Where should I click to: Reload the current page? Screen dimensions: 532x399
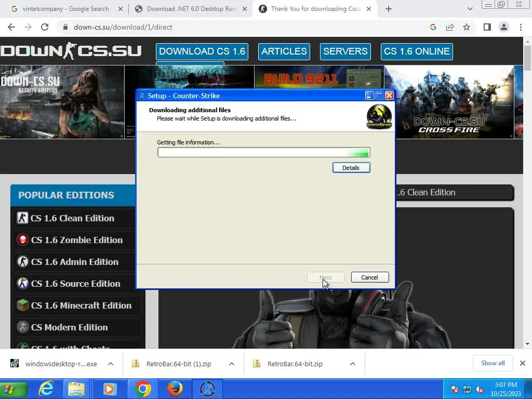tap(45, 27)
